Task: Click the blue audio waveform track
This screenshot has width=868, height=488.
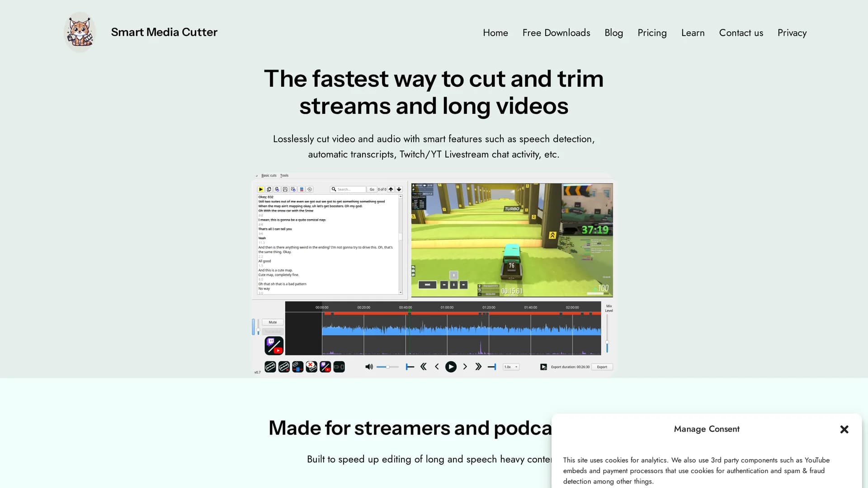Action: coord(461,329)
